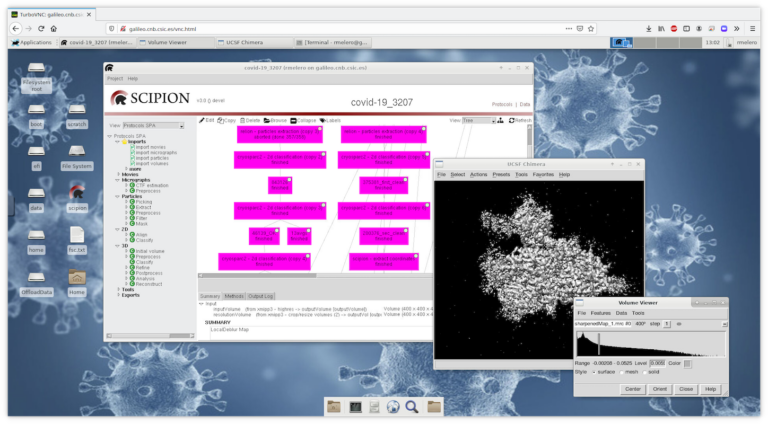Select the 'scipion - extract coordinates' protocol box
The height and width of the screenshot is (424, 768).
384,261
